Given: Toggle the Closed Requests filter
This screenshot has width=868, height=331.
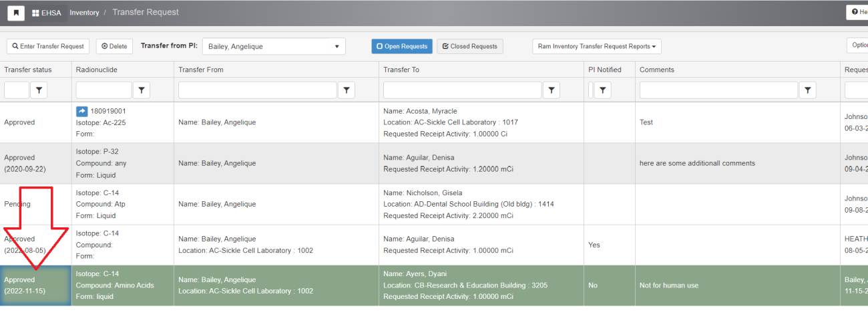Looking at the screenshot, I should coord(470,46).
